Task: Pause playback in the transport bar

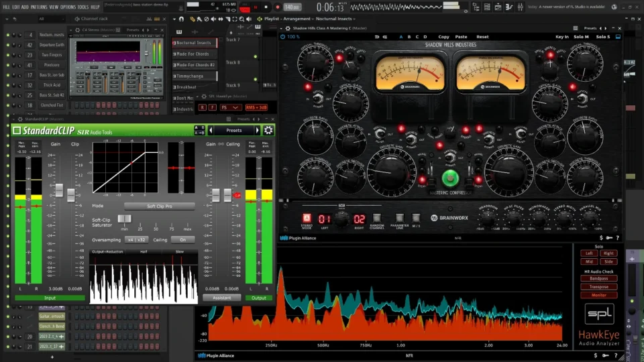Action: click(256, 7)
